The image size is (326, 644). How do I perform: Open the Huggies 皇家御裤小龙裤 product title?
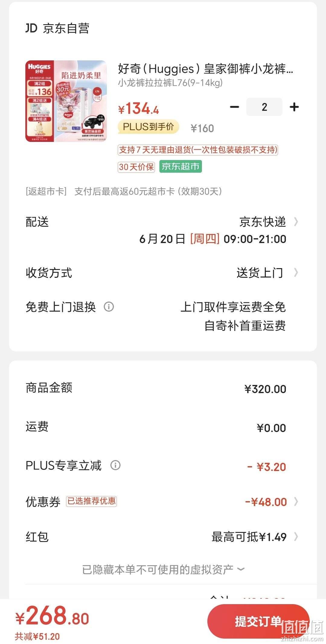[206, 69]
